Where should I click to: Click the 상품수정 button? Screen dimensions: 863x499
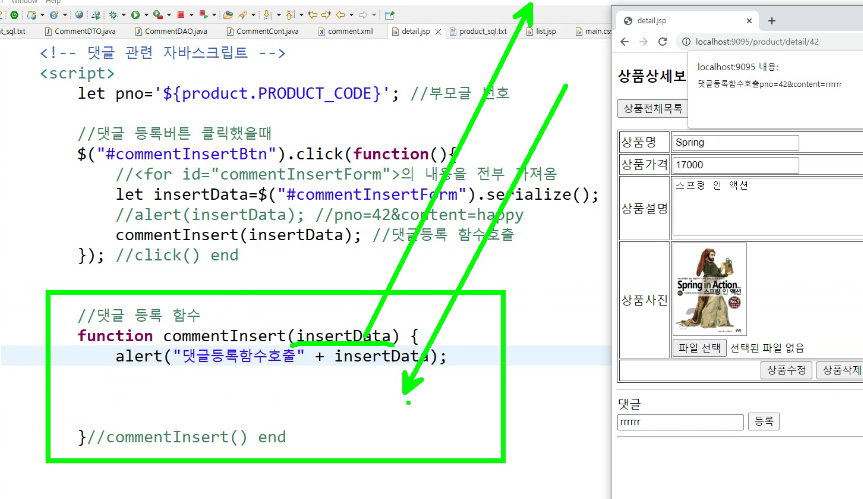pos(786,370)
